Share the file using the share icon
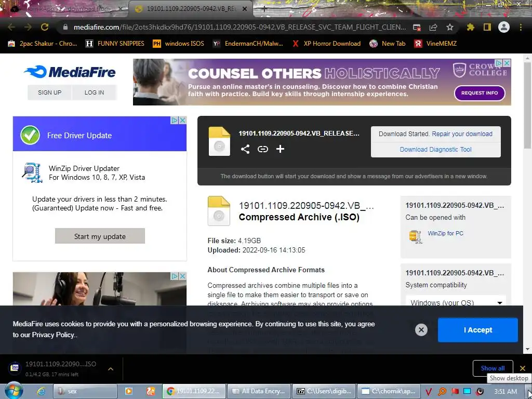This screenshot has width=532, height=399. 245,149
